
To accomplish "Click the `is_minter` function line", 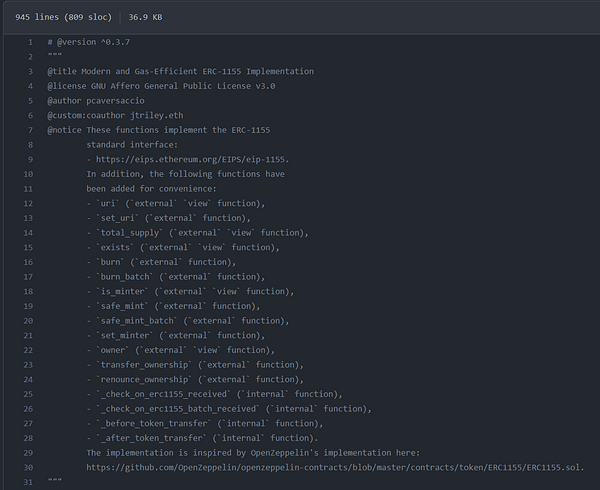I will pyautogui.click(x=190, y=291).
